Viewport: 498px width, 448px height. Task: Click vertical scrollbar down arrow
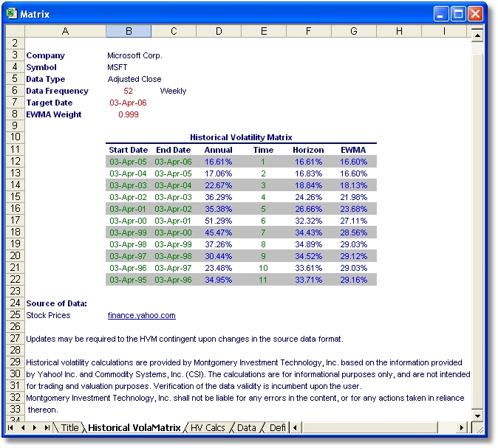point(477,416)
